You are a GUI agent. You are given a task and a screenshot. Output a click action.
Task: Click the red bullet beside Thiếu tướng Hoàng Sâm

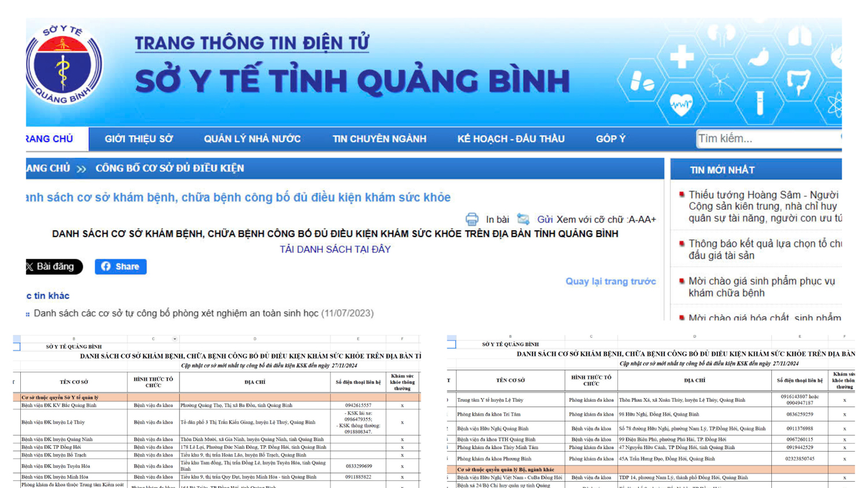pos(682,195)
